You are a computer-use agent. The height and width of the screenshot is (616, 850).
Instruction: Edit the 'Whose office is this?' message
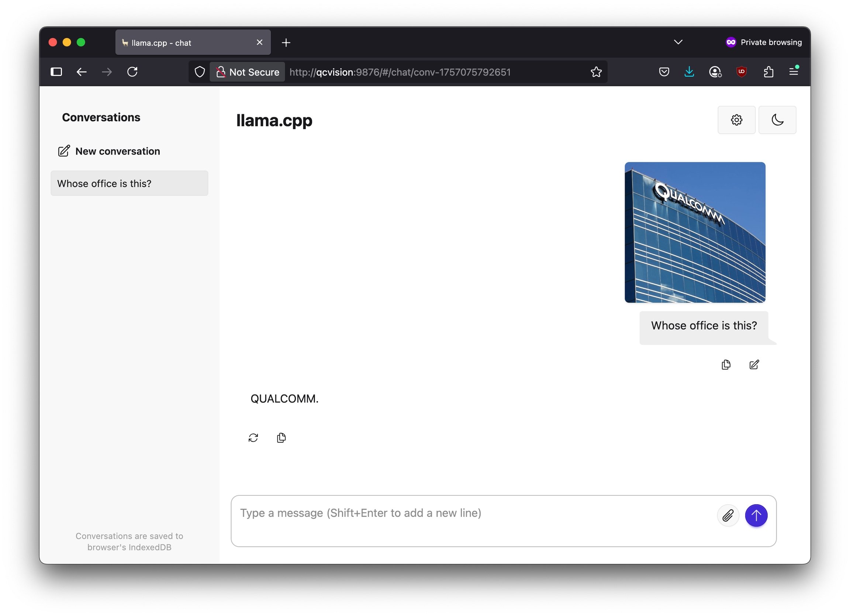(754, 364)
